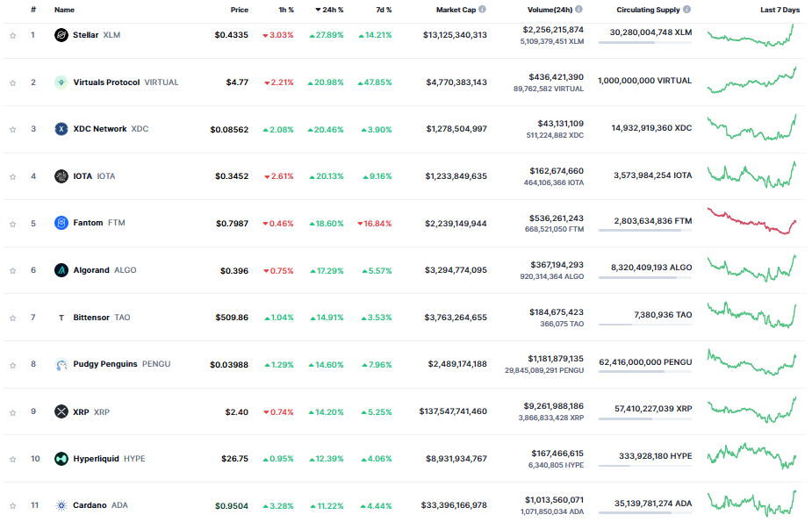Click the Stellar volume $2,256,215,874
812x522 pixels.
click(x=552, y=30)
